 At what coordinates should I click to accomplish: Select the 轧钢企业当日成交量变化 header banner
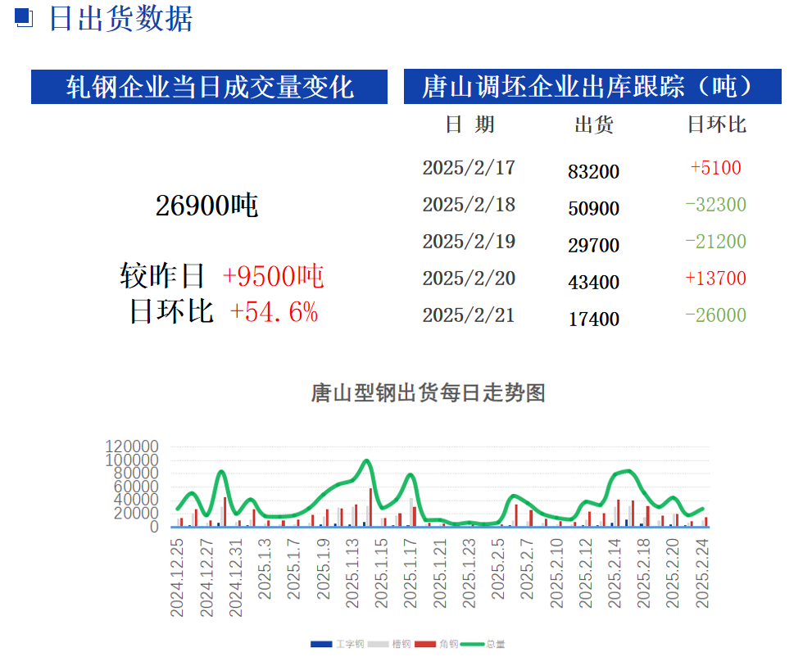(x=209, y=87)
